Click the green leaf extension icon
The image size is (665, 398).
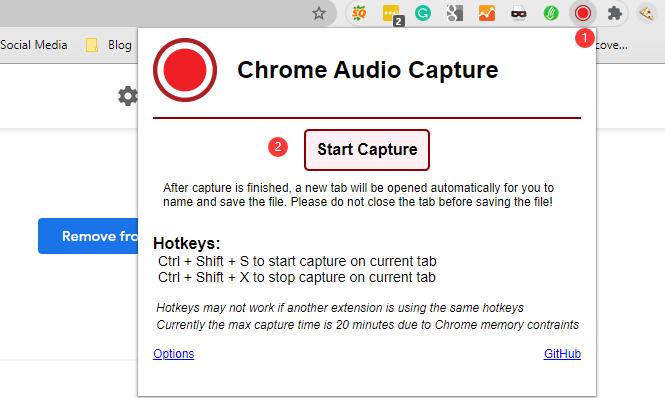tap(551, 14)
